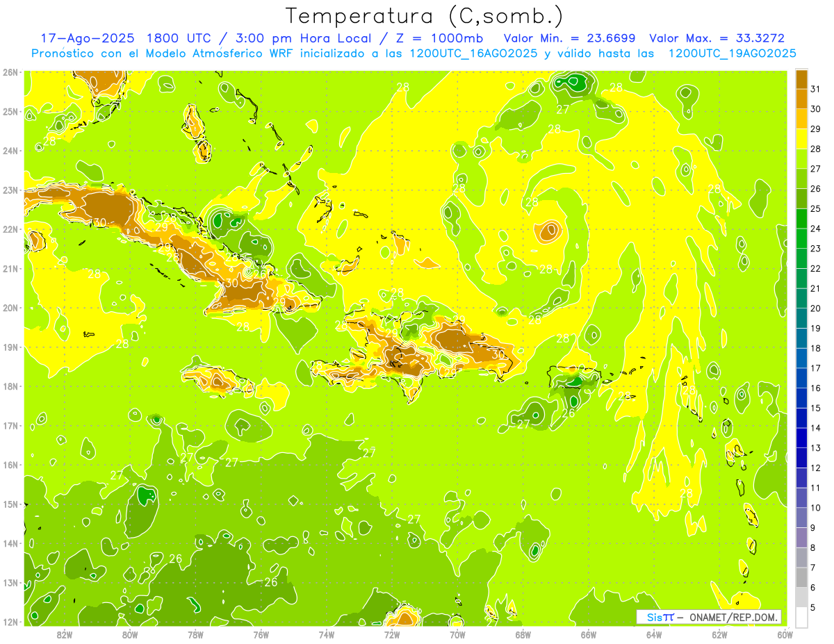Click the green legend segment between 23 and 24
834x644 pixels.
pos(801,238)
